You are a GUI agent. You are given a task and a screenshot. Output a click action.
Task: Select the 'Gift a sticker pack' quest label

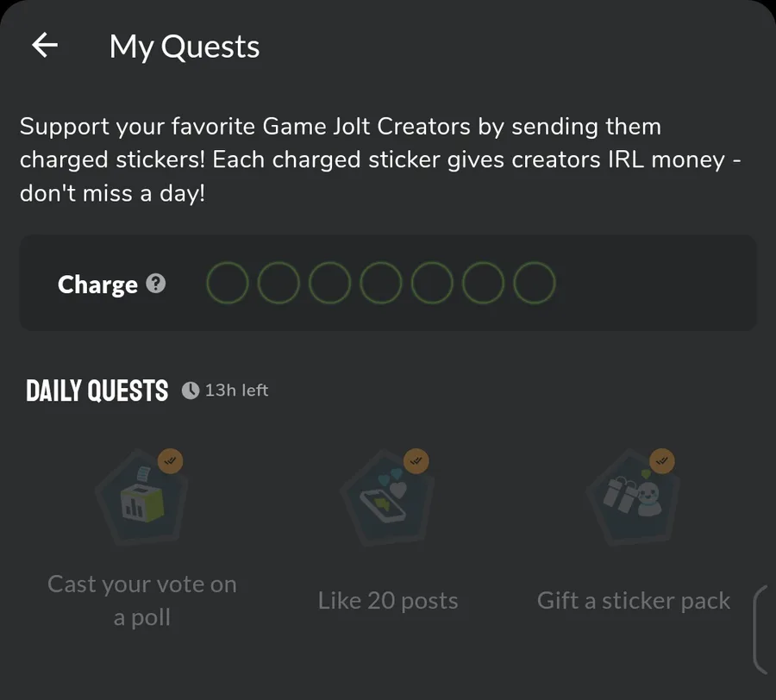point(634,601)
